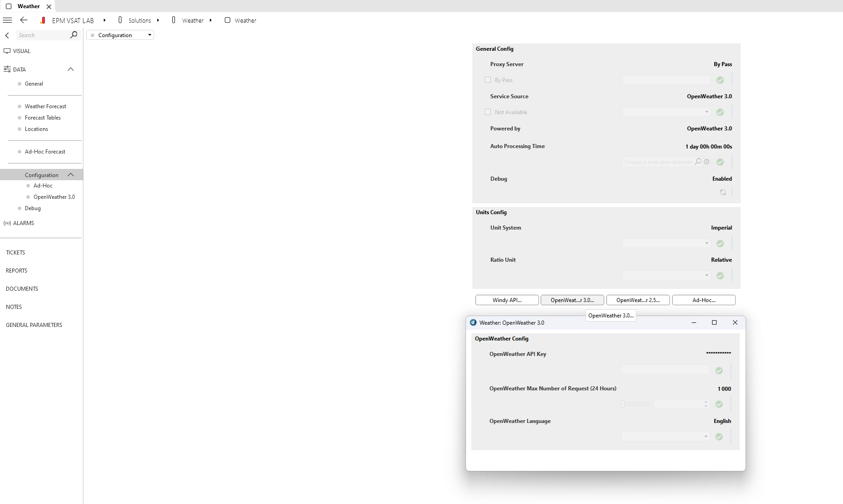The image size is (843, 504).
Task: Collapse the sidebar with the left chevron
Action: pos(7,35)
